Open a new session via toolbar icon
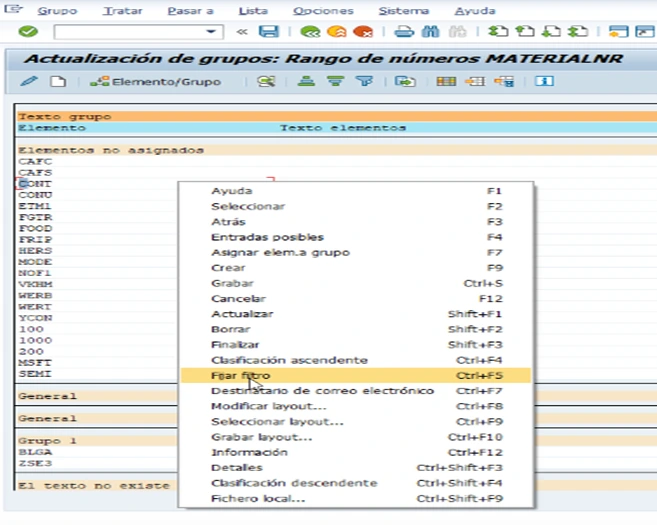The height and width of the screenshot is (525, 657). (x=618, y=31)
